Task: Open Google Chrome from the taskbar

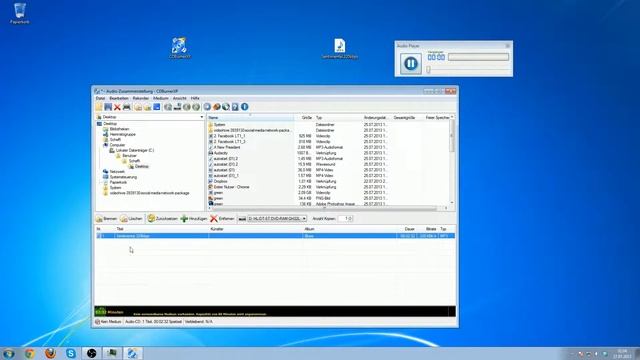Action: point(29,353)
